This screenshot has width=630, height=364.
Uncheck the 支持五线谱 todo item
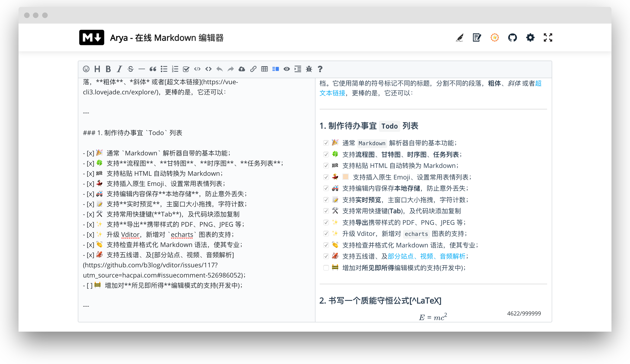point(326,256)
